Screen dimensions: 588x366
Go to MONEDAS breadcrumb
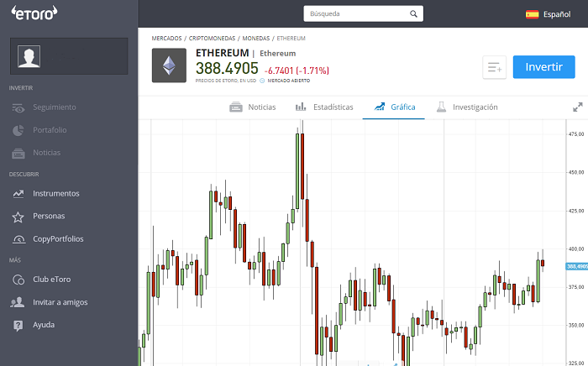(x=256, y=39)
